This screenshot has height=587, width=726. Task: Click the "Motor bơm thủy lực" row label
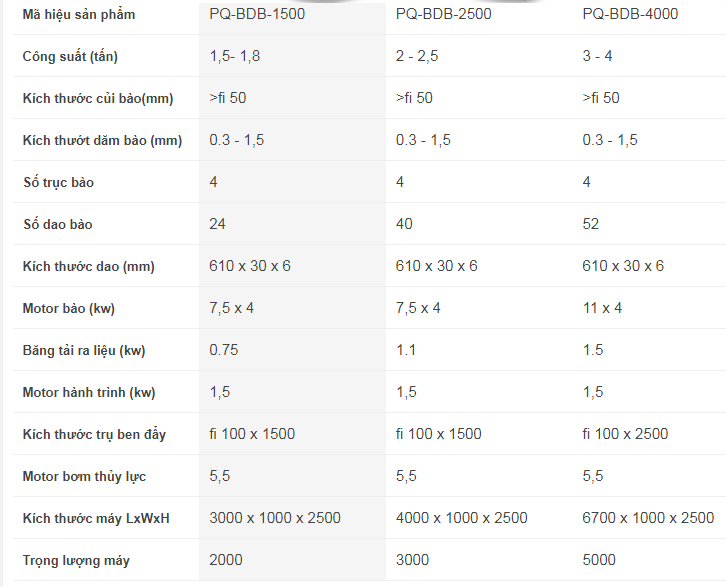click(85, 477)
